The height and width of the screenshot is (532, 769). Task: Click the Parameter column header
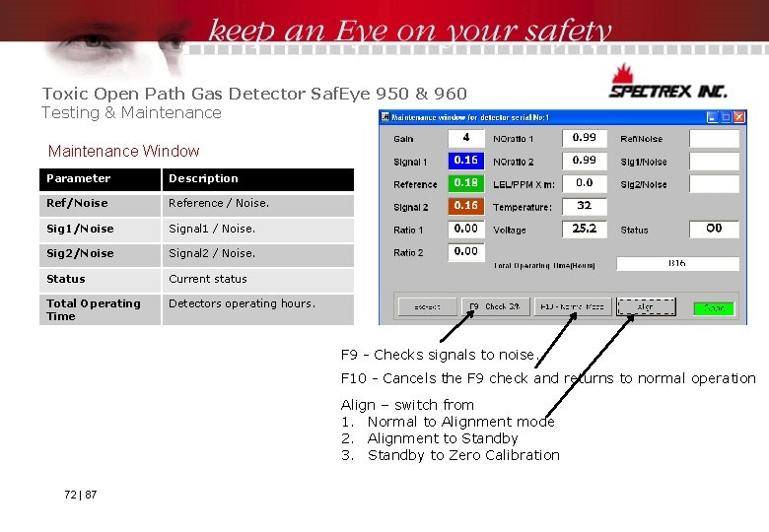(100, 179)
